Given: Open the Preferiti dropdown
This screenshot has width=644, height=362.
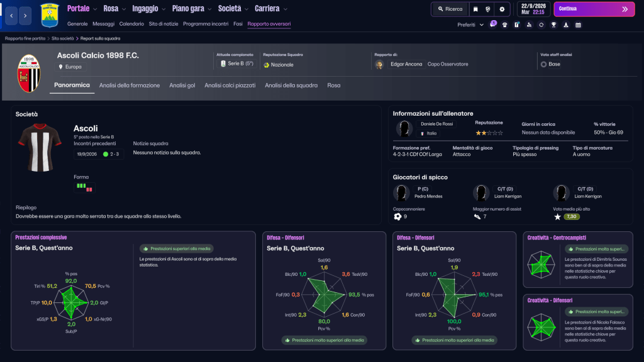Looking at the screenshot, I should [470, 25].
